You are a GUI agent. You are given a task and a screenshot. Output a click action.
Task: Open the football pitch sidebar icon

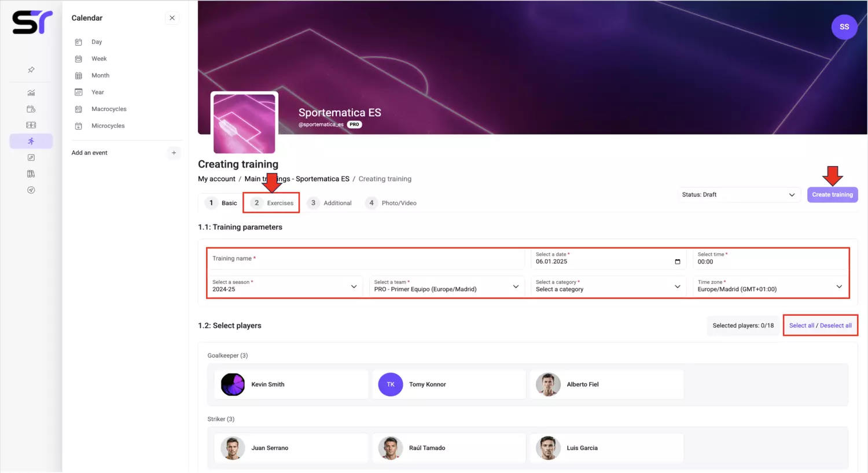[31, 125]
